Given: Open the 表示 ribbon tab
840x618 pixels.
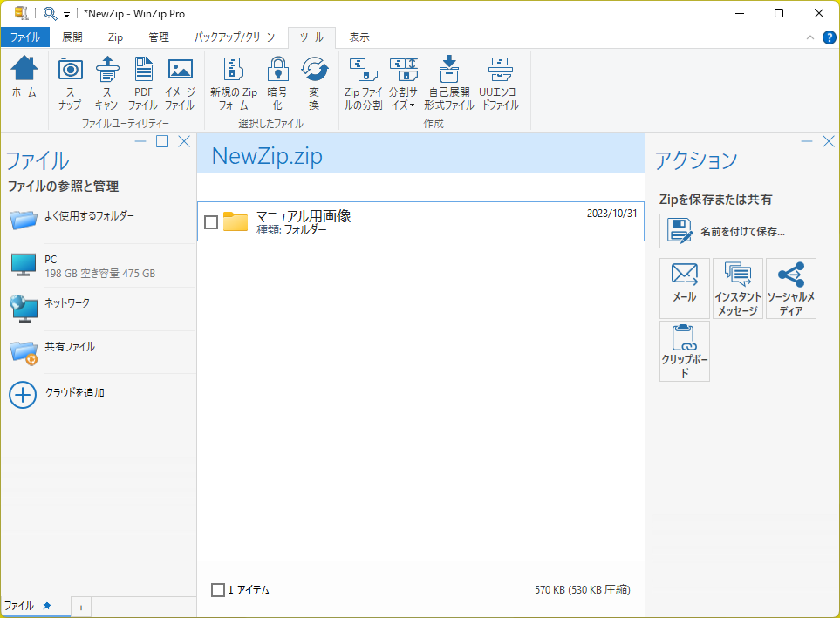Looking at the screenshot, I should pyautogui.click(x=359, y=37).
